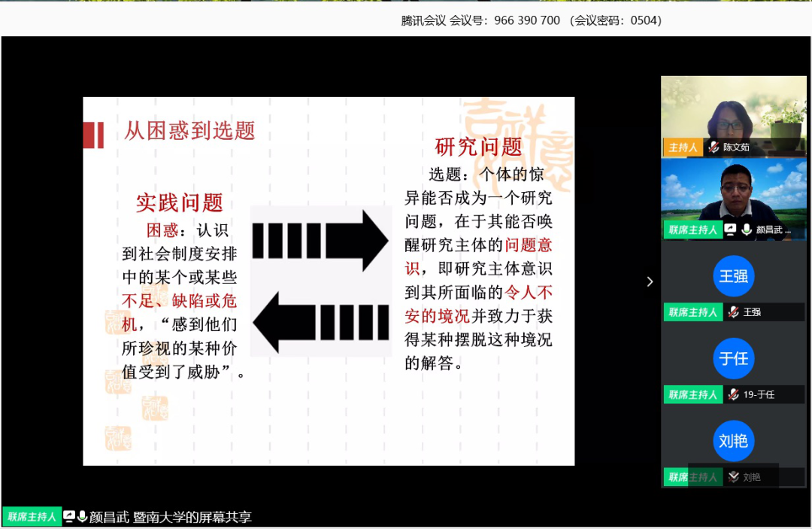Click 颜昌武's screen share icon in participant tile
This screenshot has height=529, width=812.
click(x=730, y=230)
